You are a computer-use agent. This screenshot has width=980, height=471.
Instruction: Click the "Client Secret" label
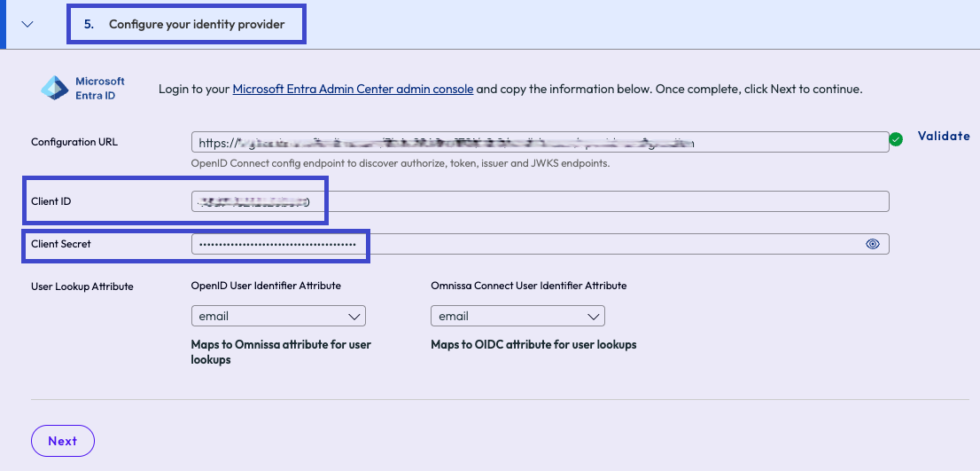[x=60, y=244]
